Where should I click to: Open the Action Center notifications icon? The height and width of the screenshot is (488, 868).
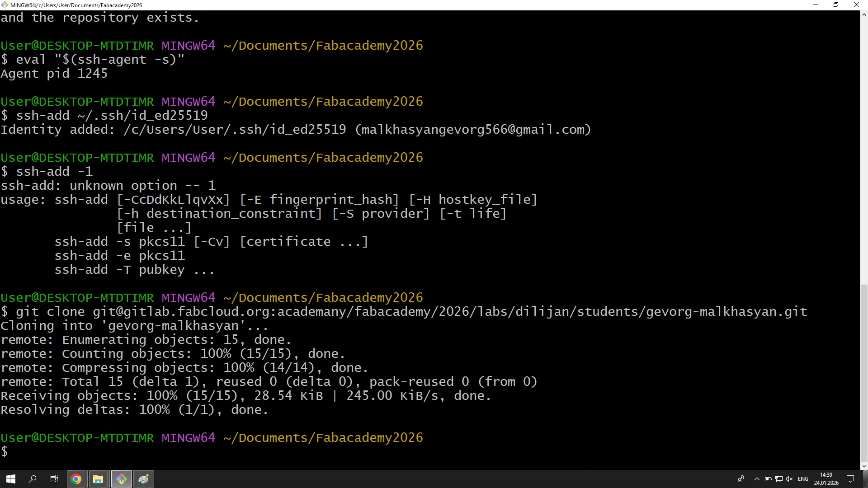pos(850,479)
